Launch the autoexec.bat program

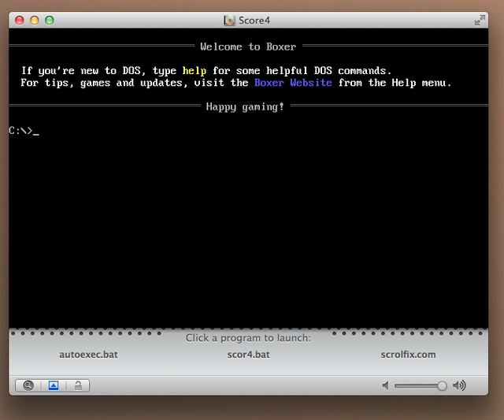tap(88, 355)
